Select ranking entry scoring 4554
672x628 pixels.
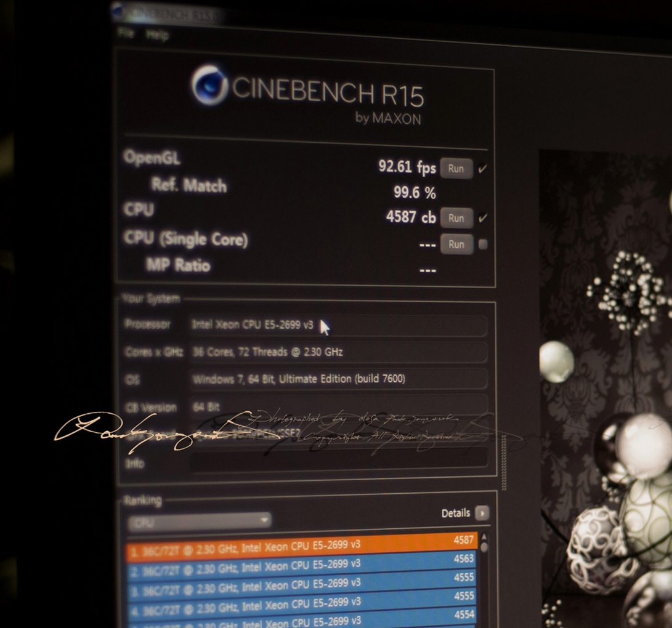[x=302, y=619]
